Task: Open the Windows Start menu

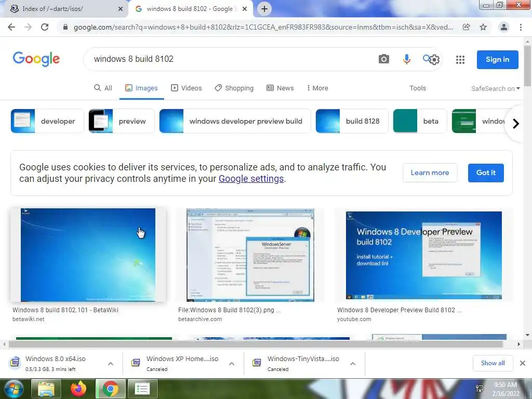Action: coord(13,389)
